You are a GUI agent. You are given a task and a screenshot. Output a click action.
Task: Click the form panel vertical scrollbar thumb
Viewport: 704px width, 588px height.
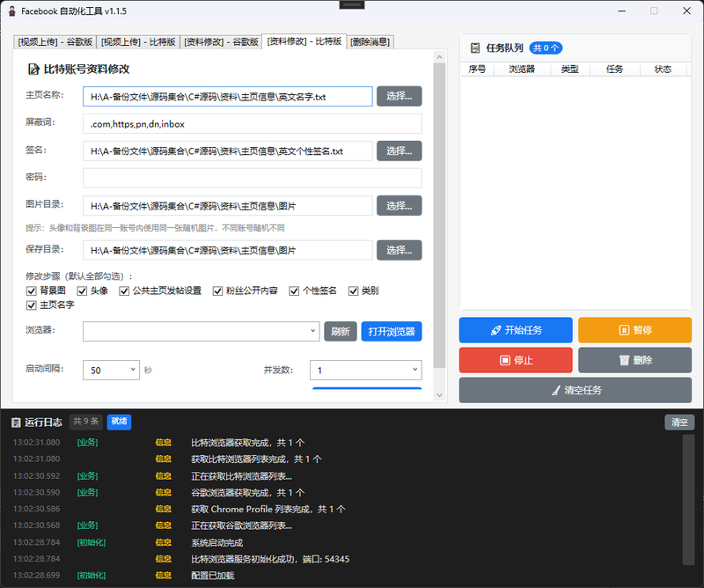(x=439, y=216)
